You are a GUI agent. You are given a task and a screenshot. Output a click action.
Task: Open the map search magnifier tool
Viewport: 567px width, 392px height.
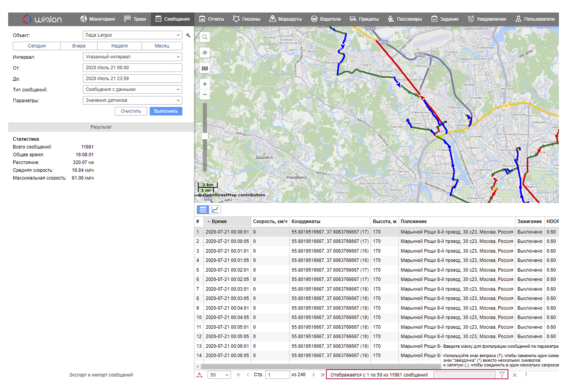205,37
